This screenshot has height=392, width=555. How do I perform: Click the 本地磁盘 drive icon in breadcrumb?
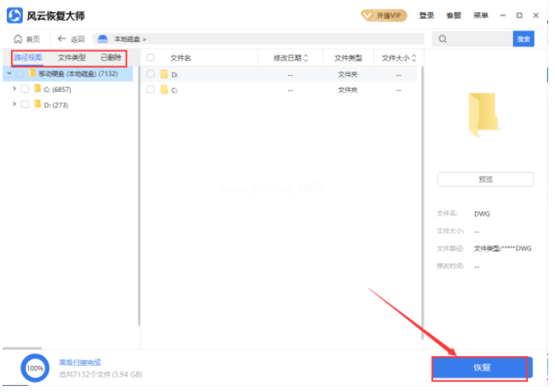pos(103,39)
